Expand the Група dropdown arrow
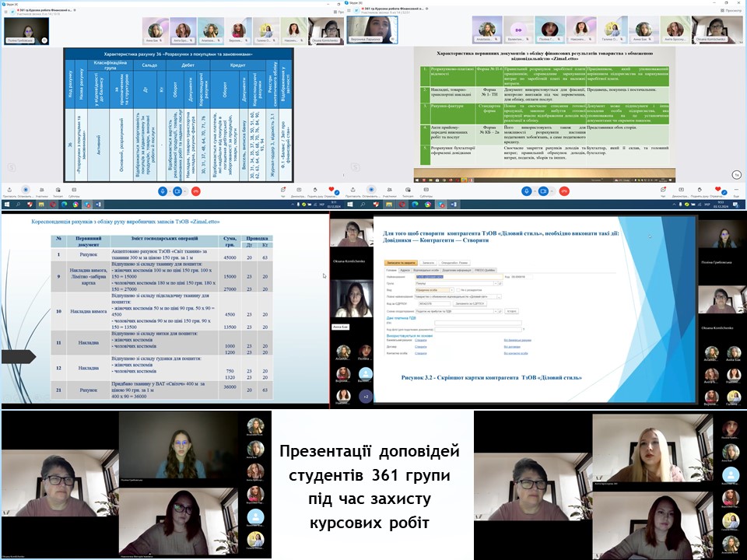The width and height of the screenshot is (747, 560). [x=496, y=283]
